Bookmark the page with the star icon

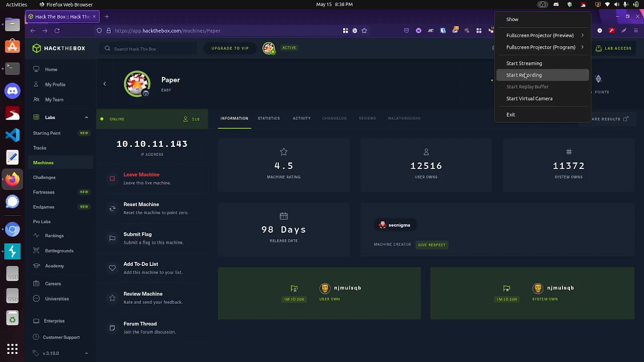tap(364, 31)
